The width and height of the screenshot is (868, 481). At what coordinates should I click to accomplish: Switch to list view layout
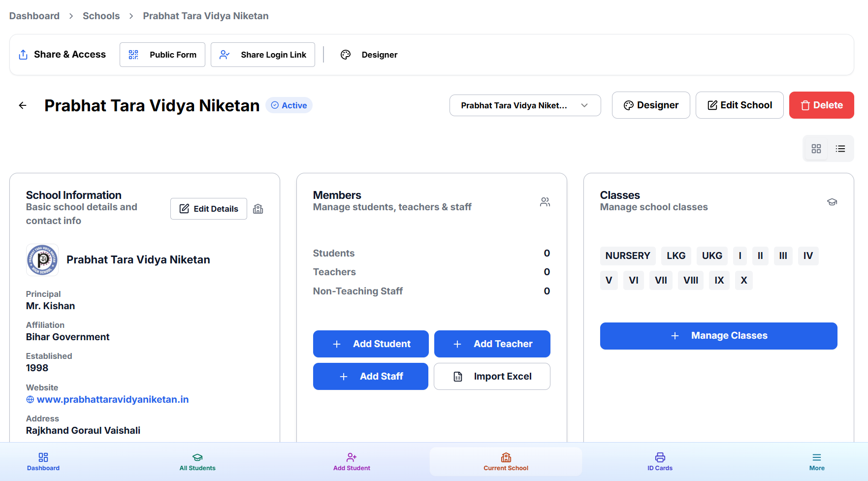pyautogui.click(x=840, y=149)
